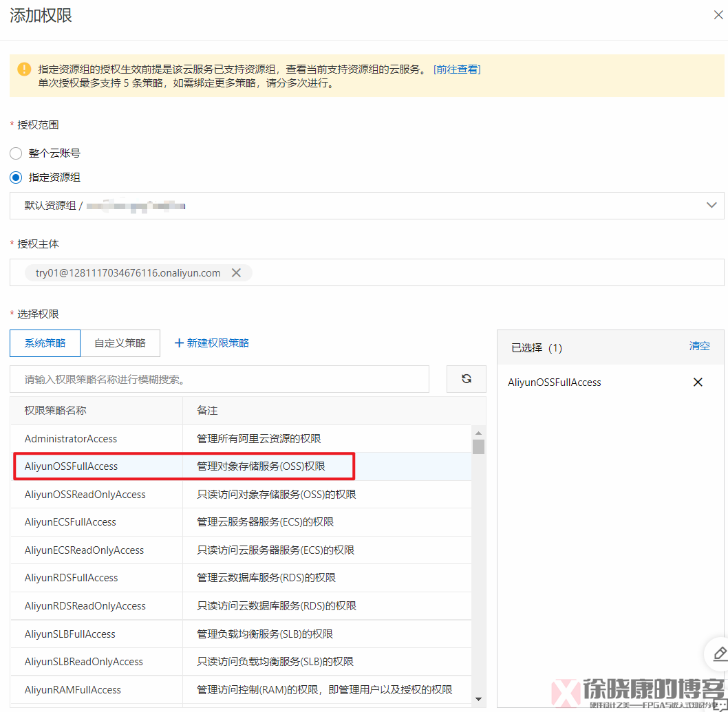Click 只读访问云数据库服务(RDS)的权限 description
Image resolution: width=728 pixels, height=712 pixels.
click(276, 605)
